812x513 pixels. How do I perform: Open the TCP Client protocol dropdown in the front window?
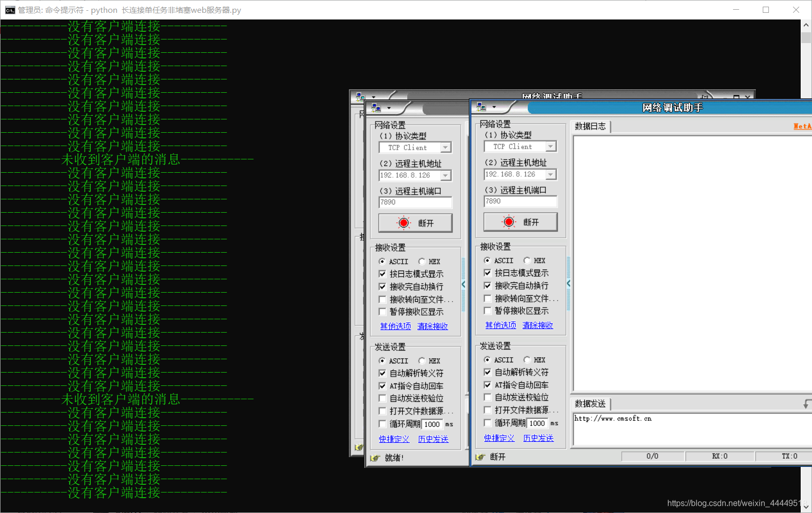tap(551, 147)
